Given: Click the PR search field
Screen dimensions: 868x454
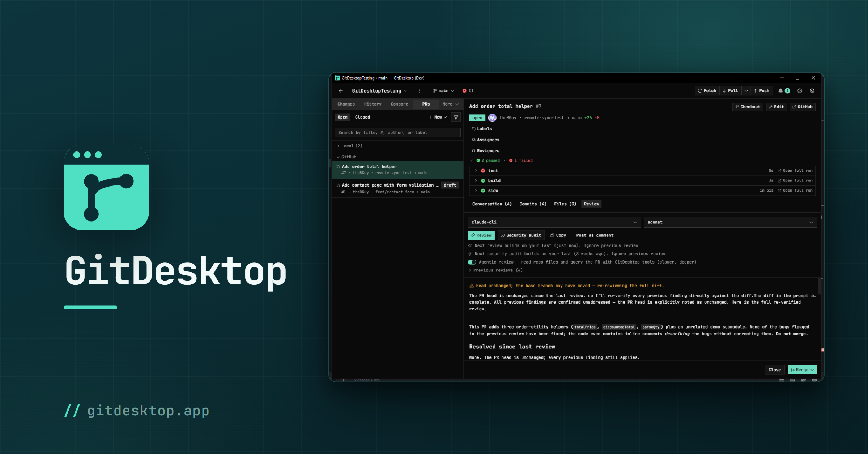Looking at the screenshot, I should pos(397,133).
